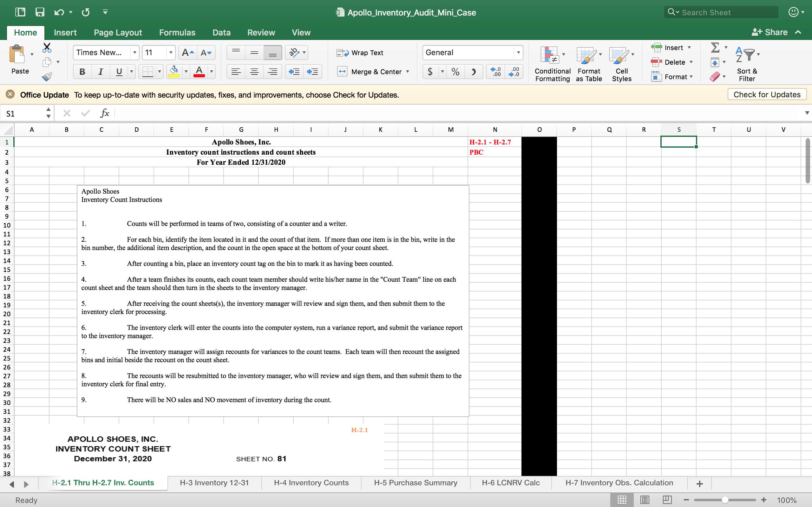Click the Format Painter brush icon
This screenshot has height=507, width=812.
47,77
